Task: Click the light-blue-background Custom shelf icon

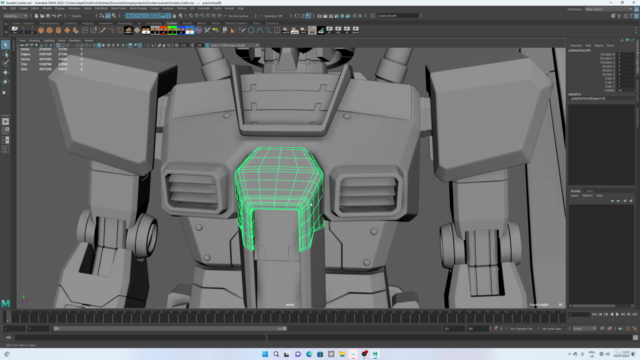Action: pyautogui.click(x=190, y=30)
